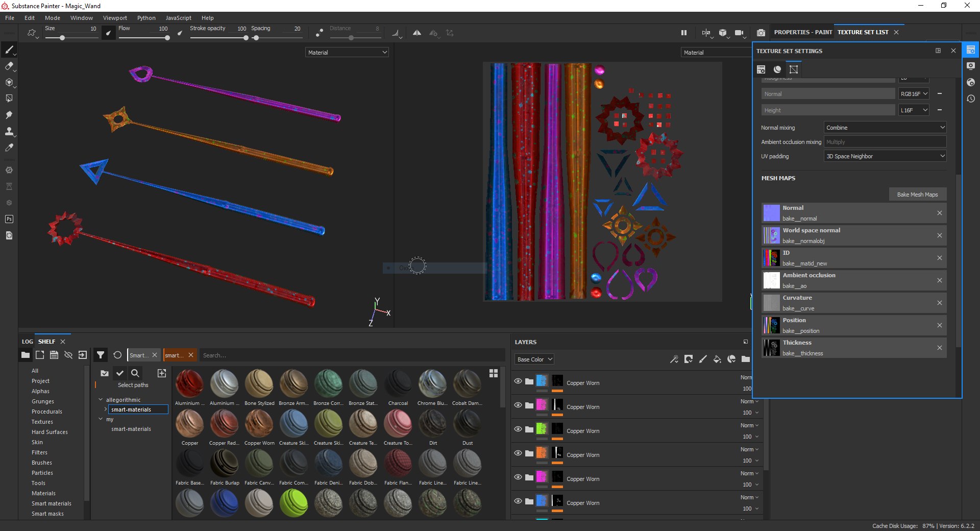
Task: Open the History icon on right sidebar
Action: click(971, 99)
